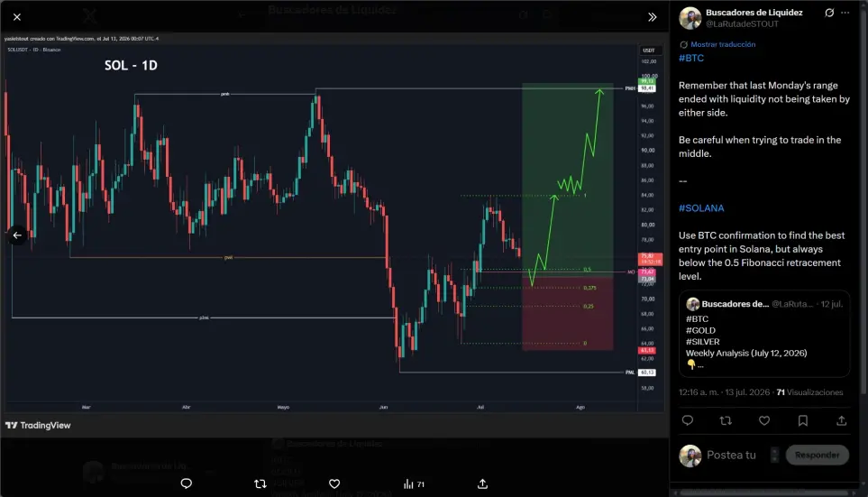868x497 pixels.
Task: Open the quoted post from 12 jul.
Action: (764, 334)
